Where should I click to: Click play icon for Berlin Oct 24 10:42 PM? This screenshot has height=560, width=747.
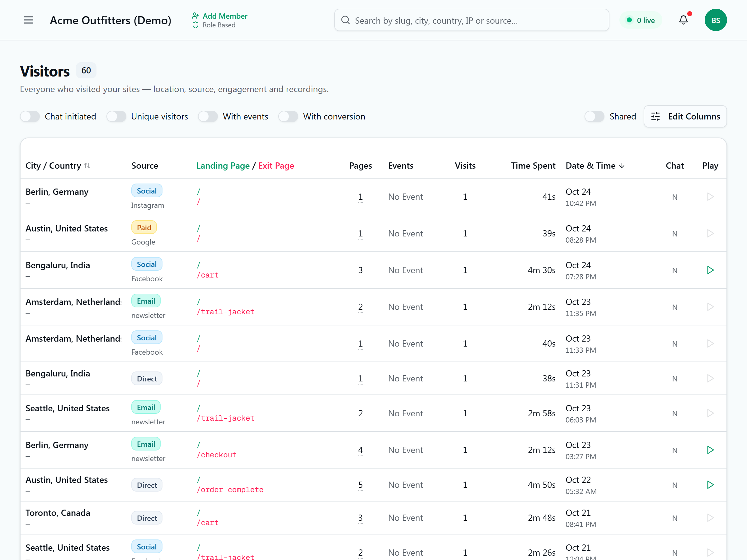tap(710, 197)
